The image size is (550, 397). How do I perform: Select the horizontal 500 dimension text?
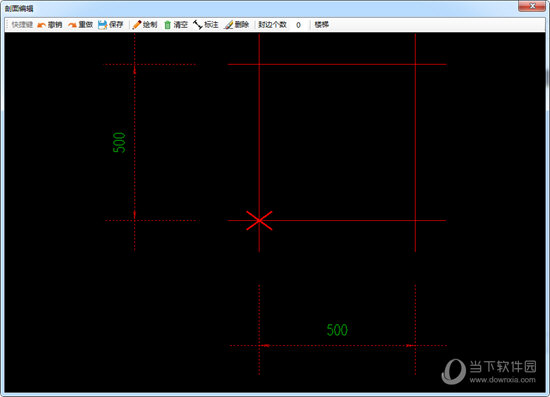pos(337,330)
